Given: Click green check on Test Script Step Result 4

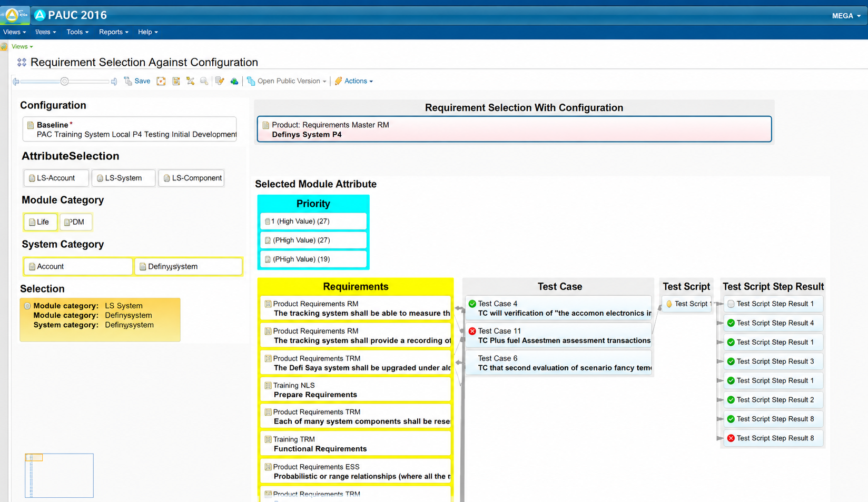Looking at the screenshot, I should (731, 323).
